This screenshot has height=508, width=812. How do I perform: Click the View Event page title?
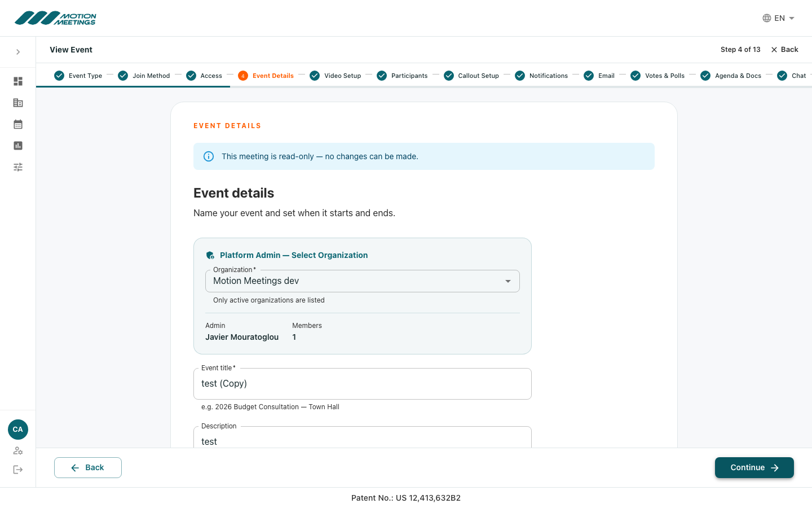click(71, 50)
